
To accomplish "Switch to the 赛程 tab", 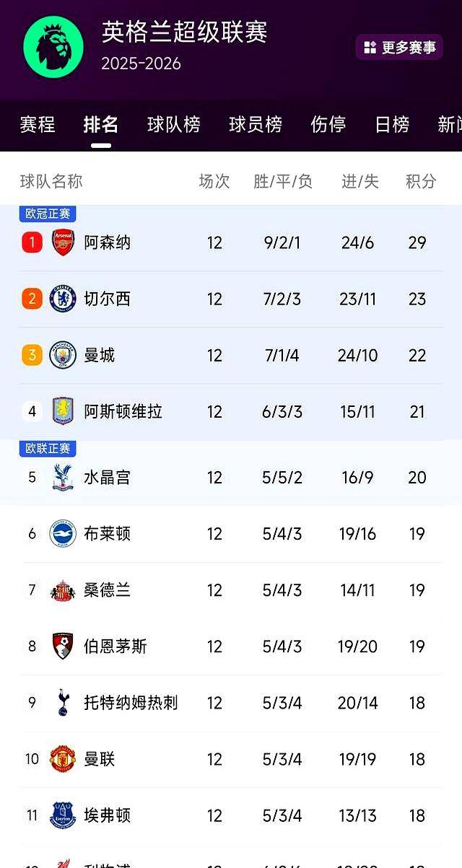I will (x=38, y=125).
